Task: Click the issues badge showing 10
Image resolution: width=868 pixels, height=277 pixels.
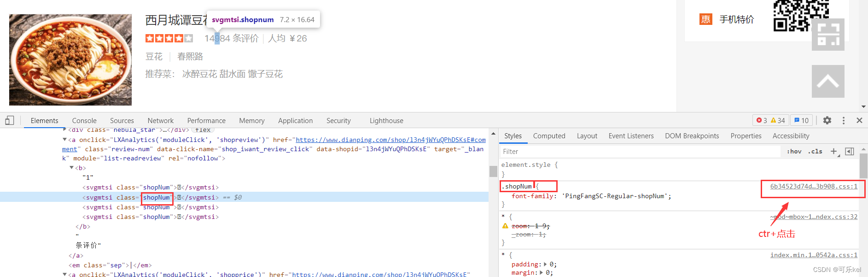Action: 802,120
